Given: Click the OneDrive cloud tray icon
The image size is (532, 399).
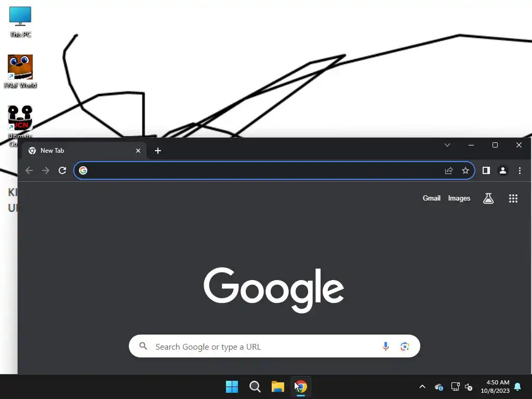Looking at the screenshot, I should tap(438, 387).
